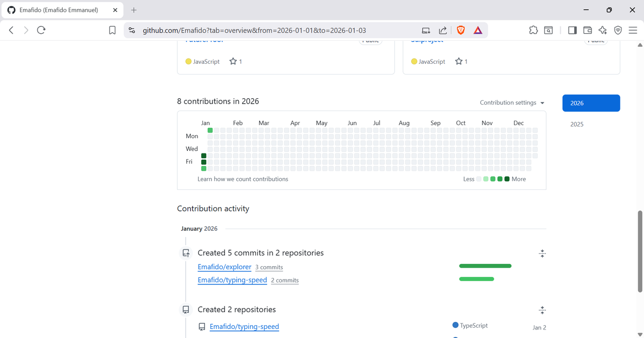Click the VPN shield icon

[x=618, y=31]
